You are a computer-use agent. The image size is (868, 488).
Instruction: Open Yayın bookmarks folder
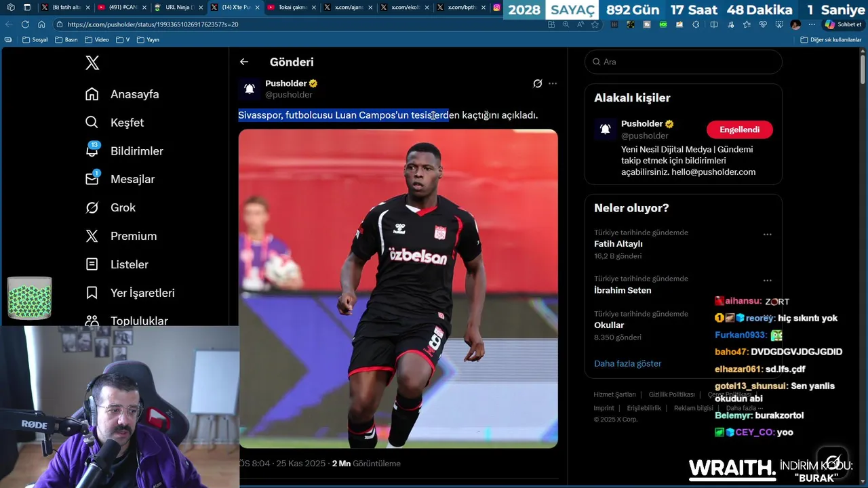[x=149, y=40]
